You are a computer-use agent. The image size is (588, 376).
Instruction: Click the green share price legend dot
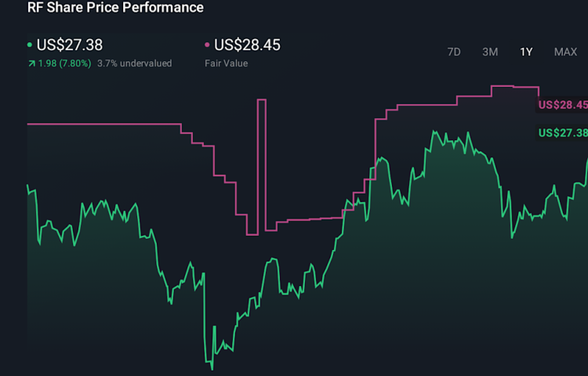coord(30,45)
